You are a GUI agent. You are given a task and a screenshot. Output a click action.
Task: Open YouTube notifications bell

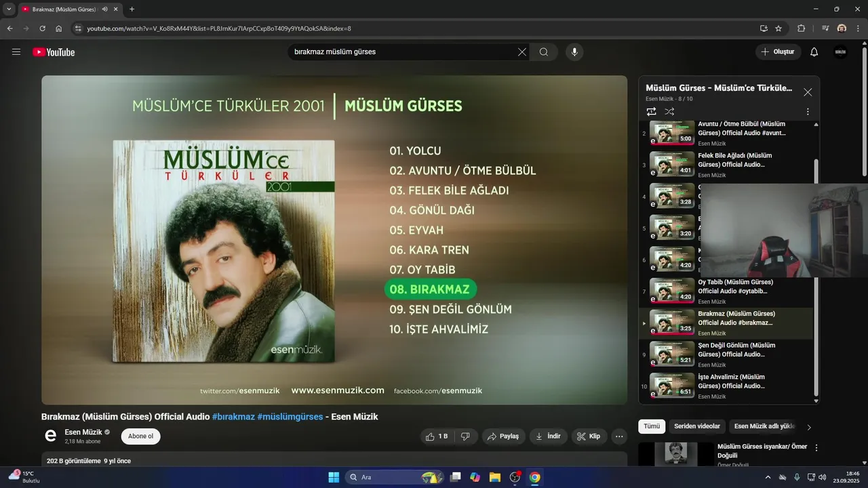(x=814, y=52)
